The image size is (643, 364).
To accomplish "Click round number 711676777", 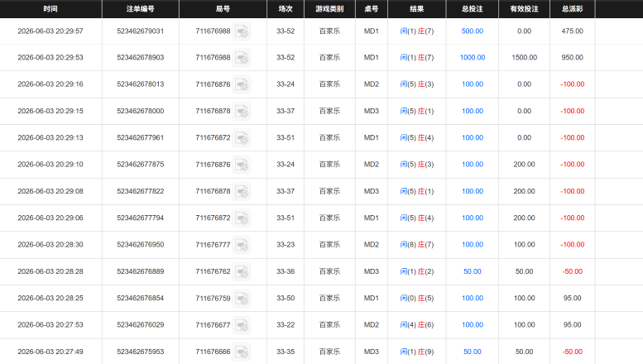I will click(213, 245).
